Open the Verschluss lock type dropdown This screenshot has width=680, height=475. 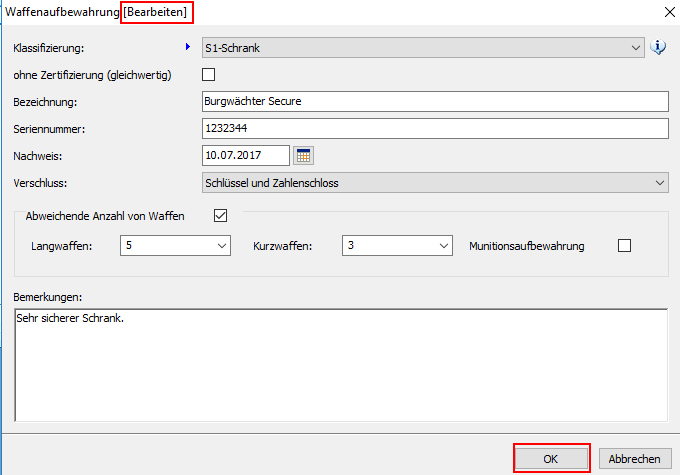[x=659, y=182]
